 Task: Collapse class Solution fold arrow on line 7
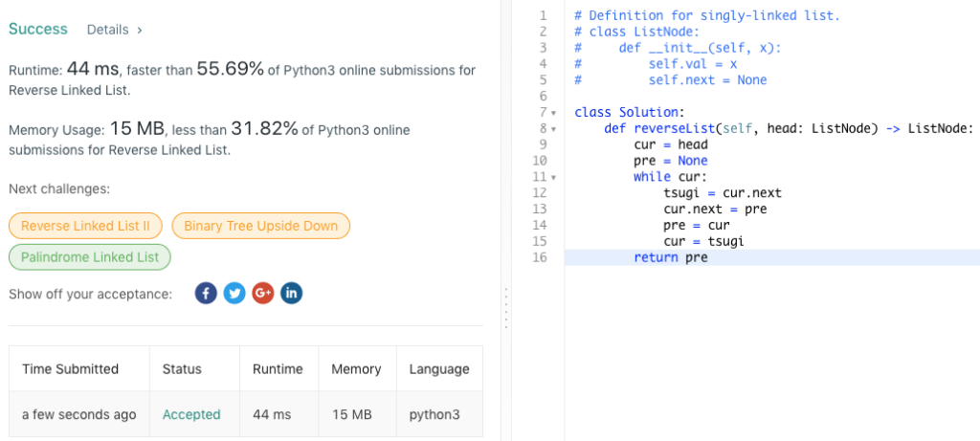click(x=553, y=113)
